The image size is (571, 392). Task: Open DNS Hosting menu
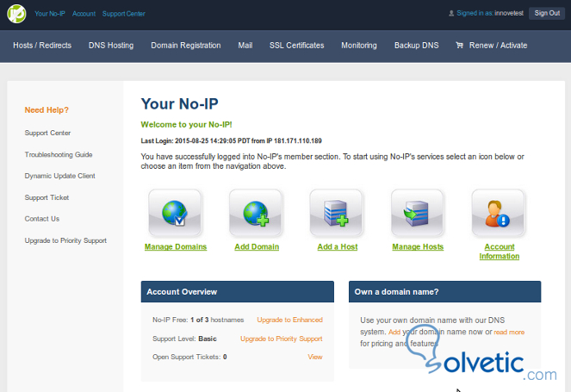click(111, 46)
